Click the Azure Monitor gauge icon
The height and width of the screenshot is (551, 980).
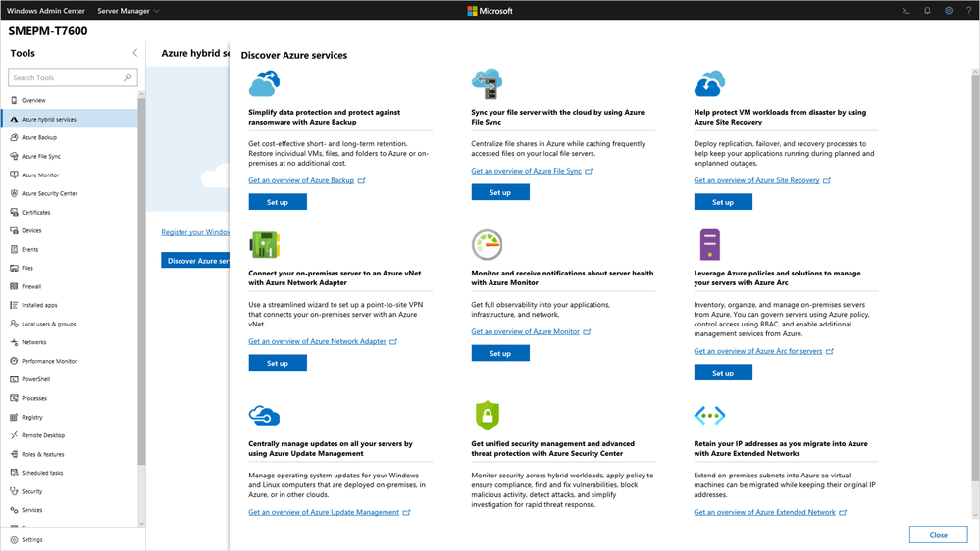[x=487, y=244]
